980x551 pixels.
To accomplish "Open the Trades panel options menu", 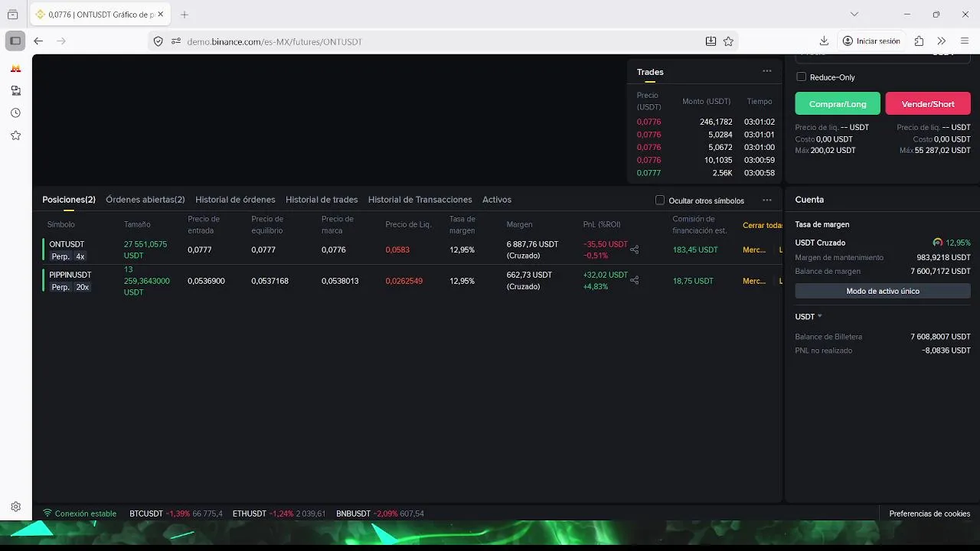I will (766, 71).
